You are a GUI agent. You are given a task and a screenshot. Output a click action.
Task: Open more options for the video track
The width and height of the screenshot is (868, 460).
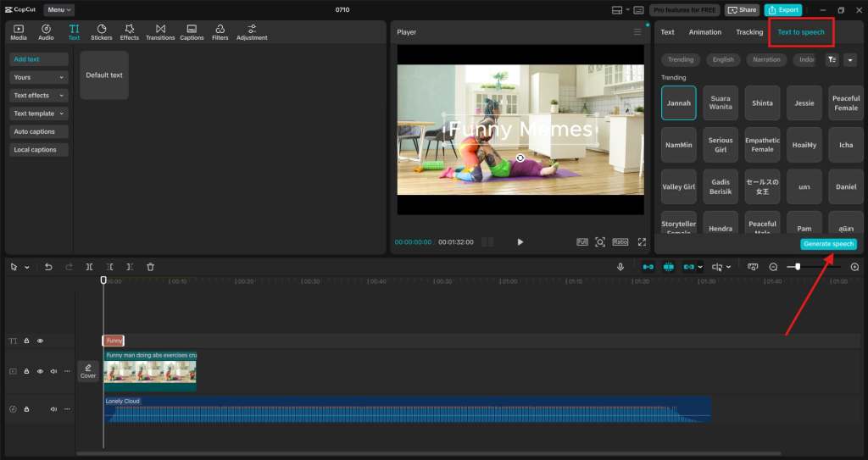(x=68, y=371)
